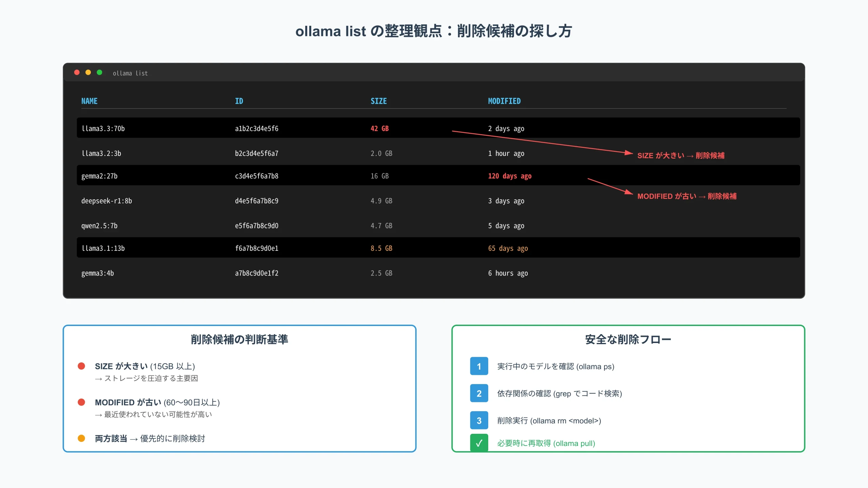Click the 削除候補の判断基準 heading

239,339
